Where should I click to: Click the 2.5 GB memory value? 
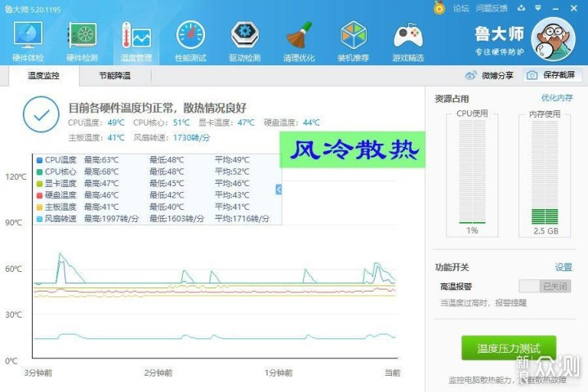coord(546,231)
